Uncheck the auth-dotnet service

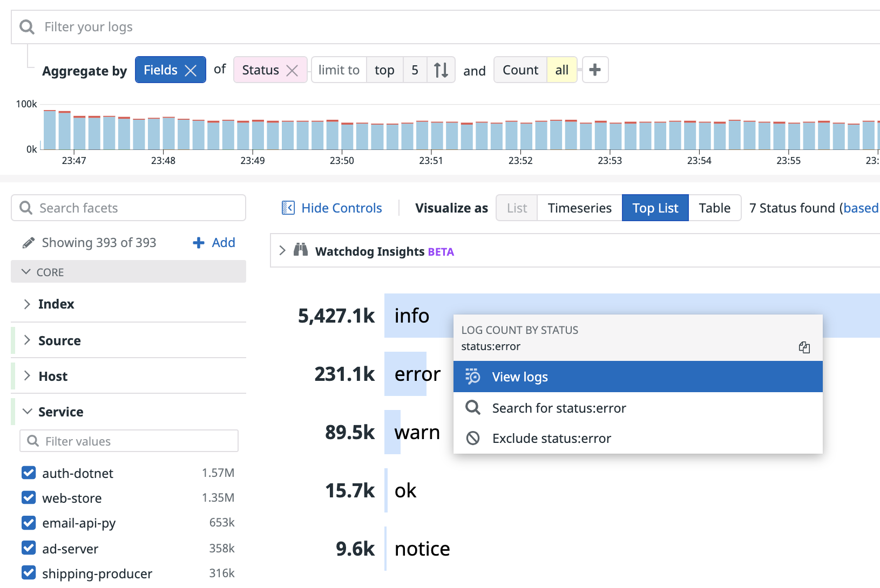coord(28,473)
